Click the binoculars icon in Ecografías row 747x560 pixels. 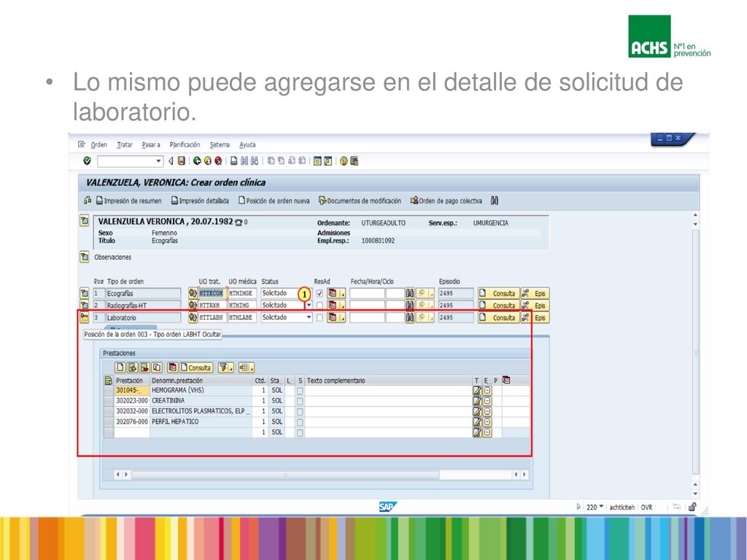click(410, 293)
